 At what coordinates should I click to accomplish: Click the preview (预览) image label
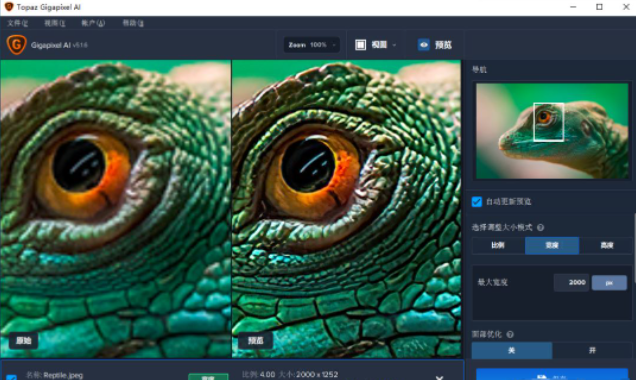tap(256, 341)
